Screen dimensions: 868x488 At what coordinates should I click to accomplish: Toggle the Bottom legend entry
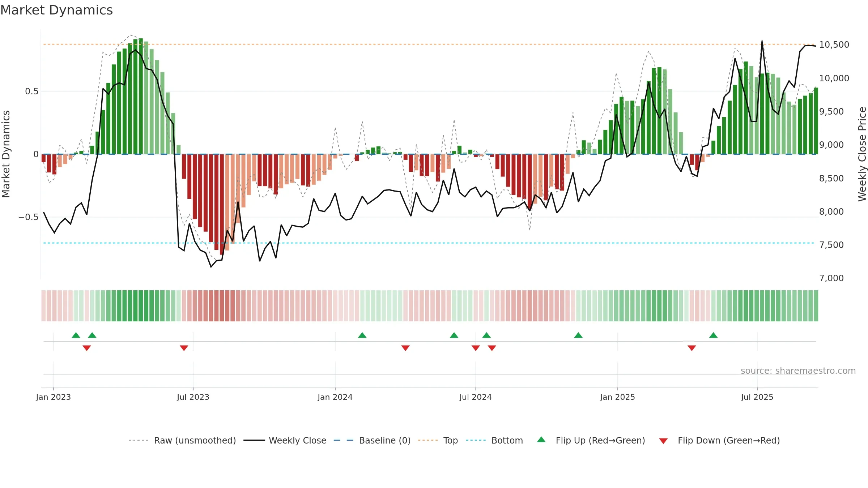click(494, 440)
